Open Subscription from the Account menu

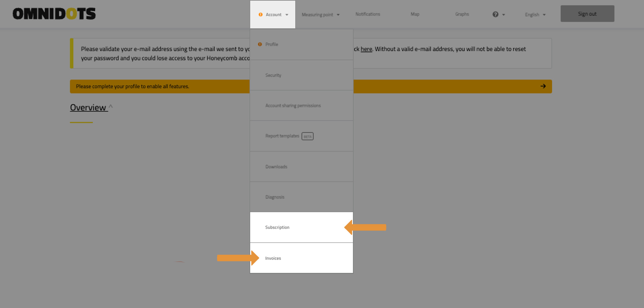click(277, 228)
